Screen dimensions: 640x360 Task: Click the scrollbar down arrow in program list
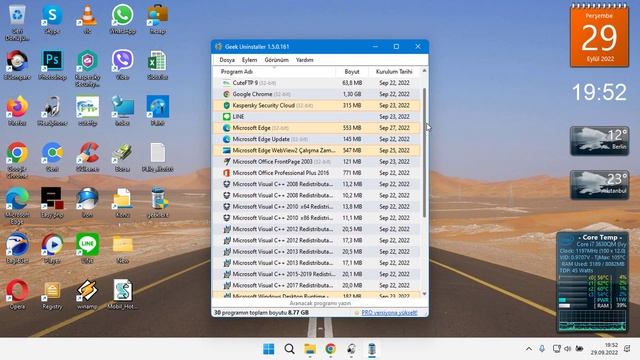pos(424,294)
